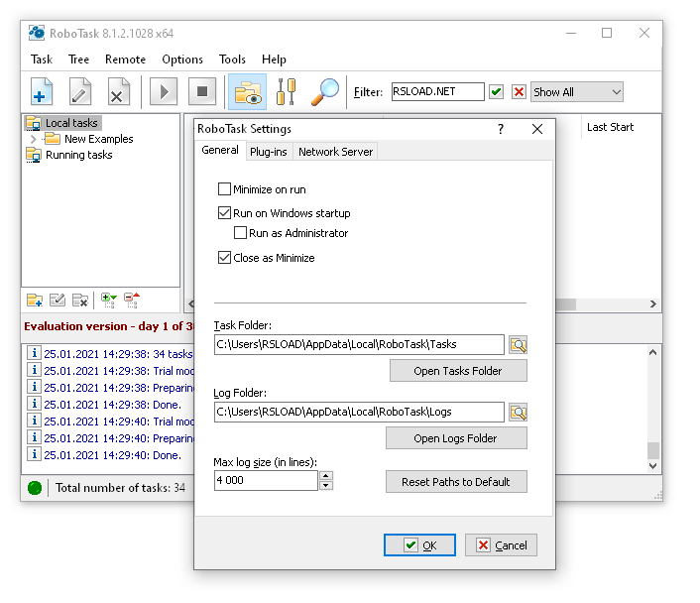Click the Filter text field
The image size is (700, 603).
tap(438, 92)
